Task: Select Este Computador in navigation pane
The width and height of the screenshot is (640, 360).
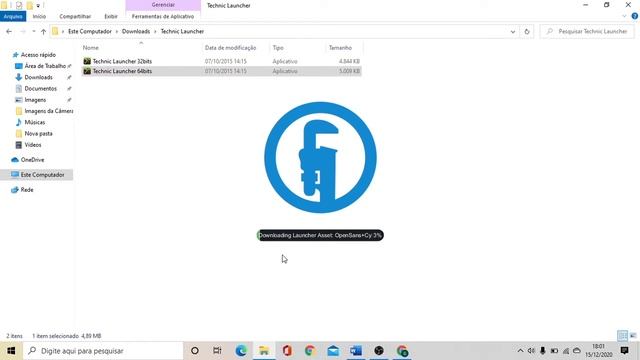Action: (42, 175)
